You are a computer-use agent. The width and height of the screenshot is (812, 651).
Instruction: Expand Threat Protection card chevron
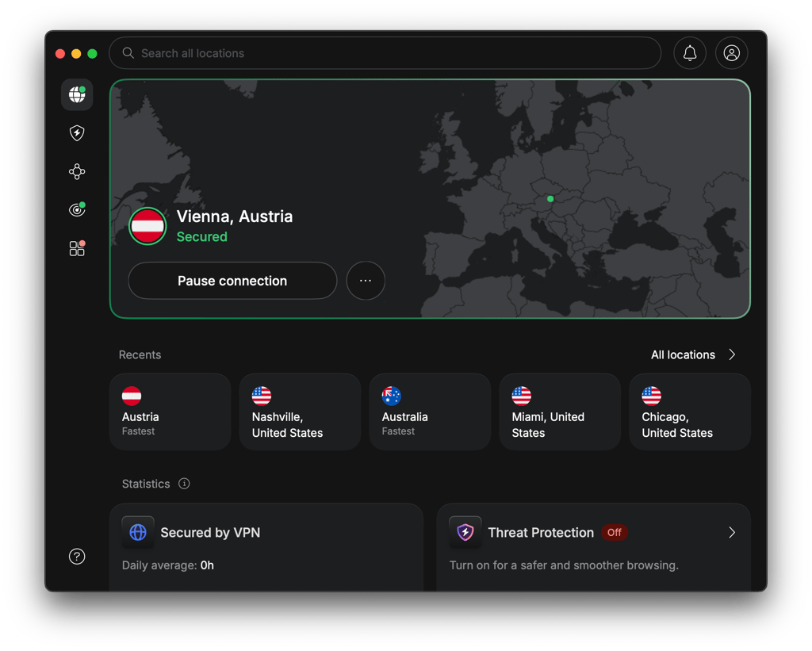point(732,532)
